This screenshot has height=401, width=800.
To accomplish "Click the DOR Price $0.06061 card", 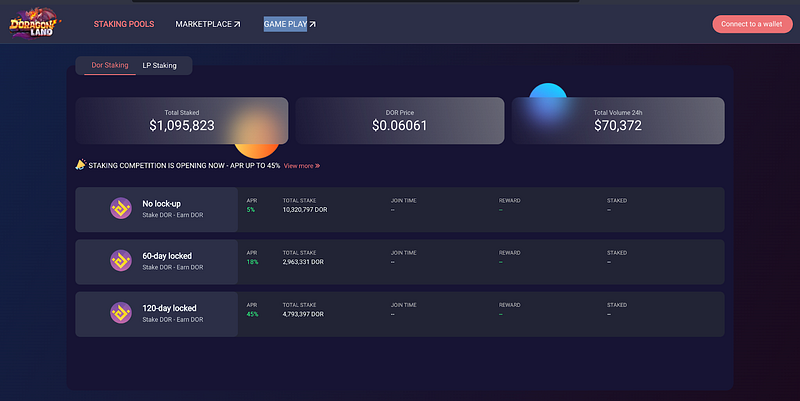I will (399, 120).
